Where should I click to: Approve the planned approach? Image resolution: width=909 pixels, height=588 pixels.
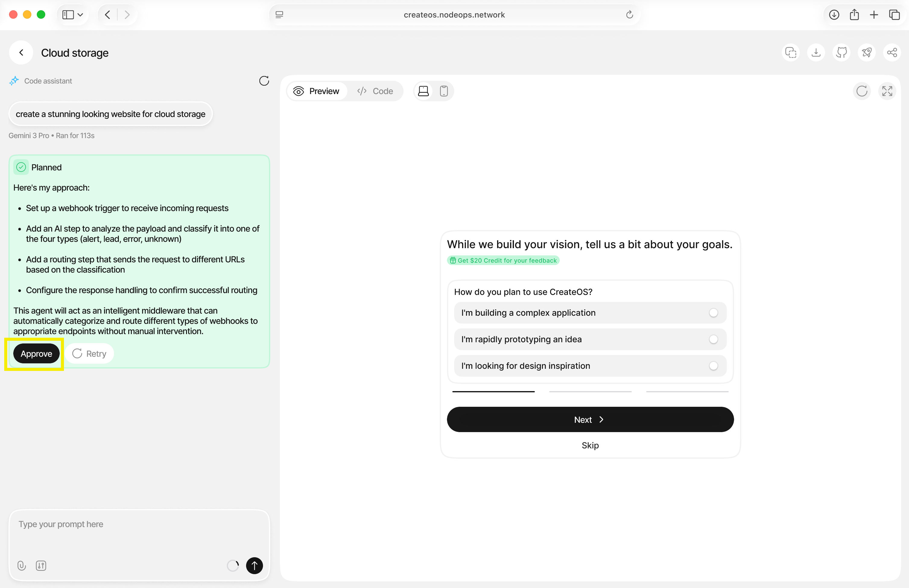tap(36, 354)
